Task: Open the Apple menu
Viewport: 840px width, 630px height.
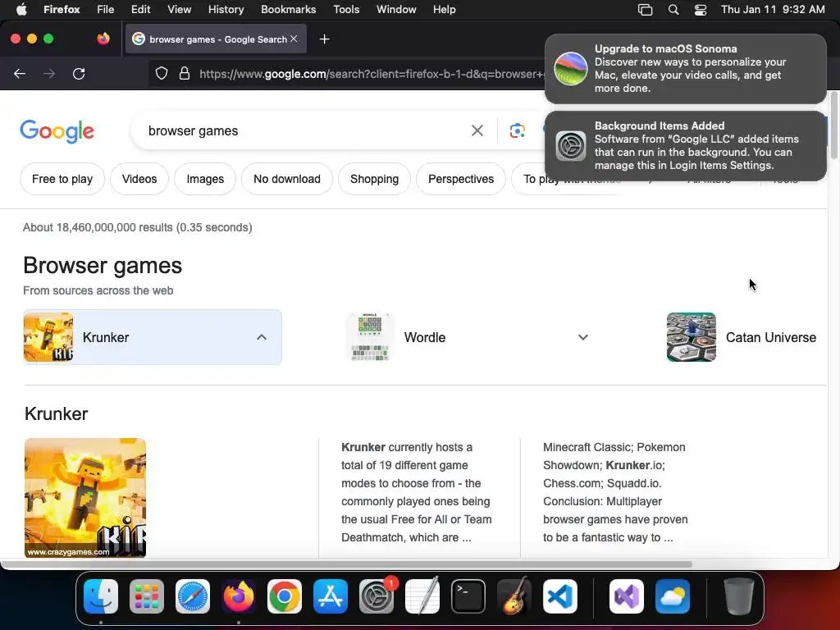Action: point(21,9)
